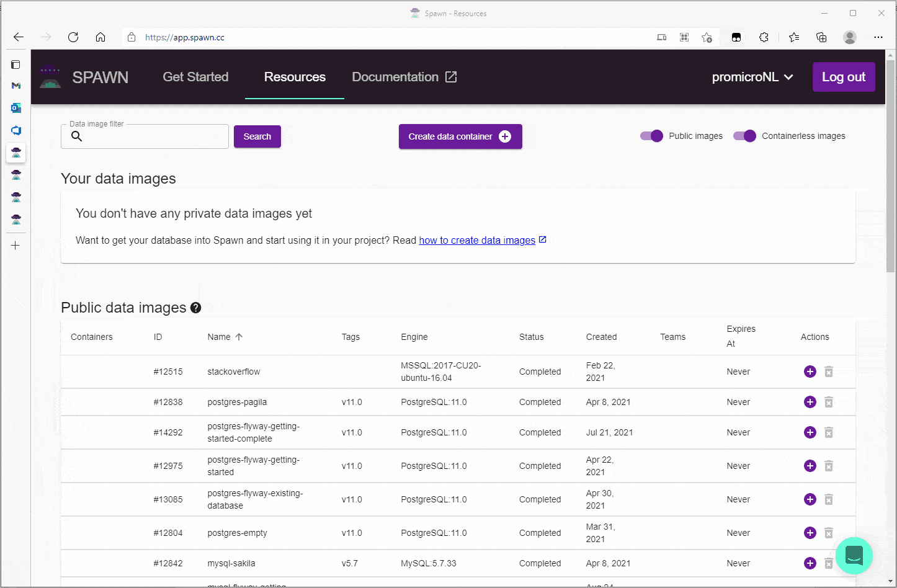Viewport: 897px width, 588px height.
Task: Add container for image #12975
Action: point(810,466)
